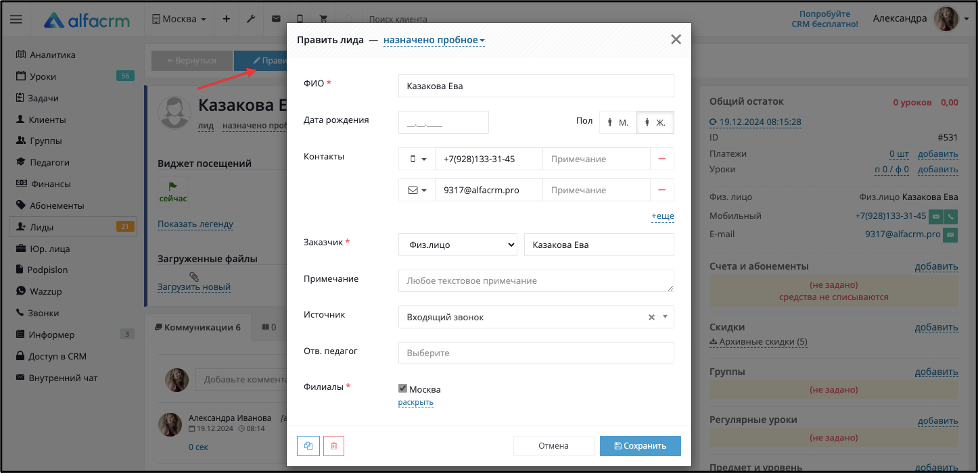Screen dimensions: 979x474
Task: Uncheck the Москва branch checkbox
Action: [402, 388]
